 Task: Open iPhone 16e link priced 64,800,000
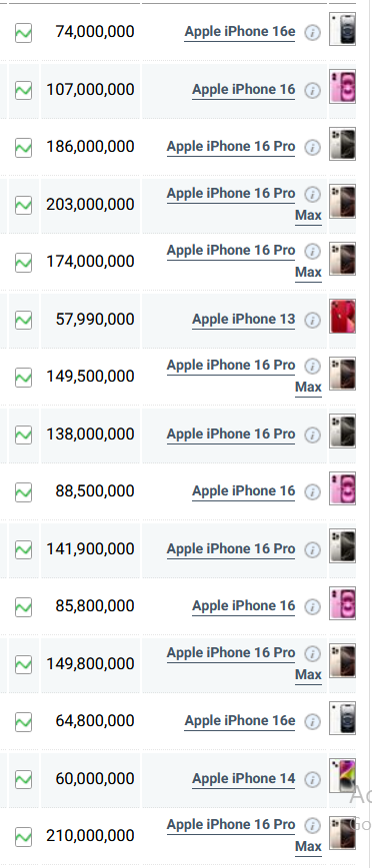(x=239, y=721)
